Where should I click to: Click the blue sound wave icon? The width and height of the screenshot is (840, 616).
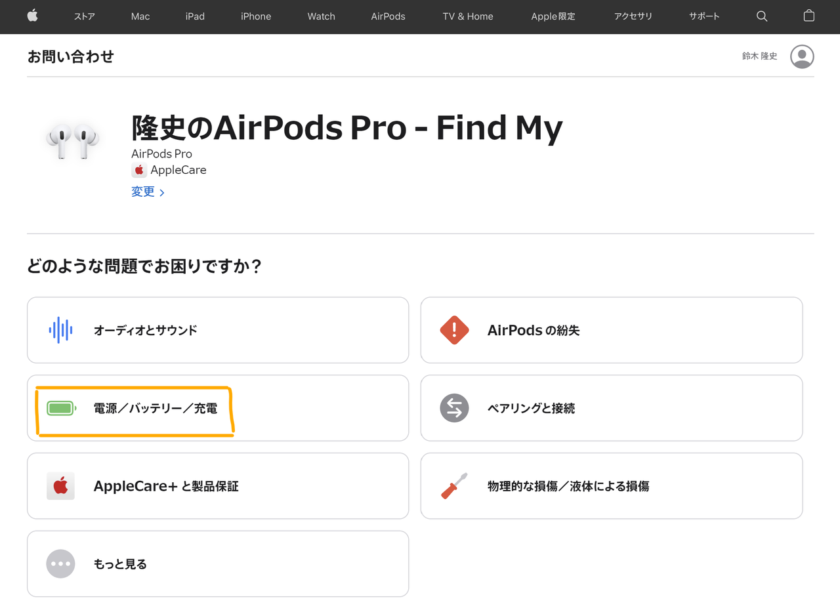click(60, 330)
